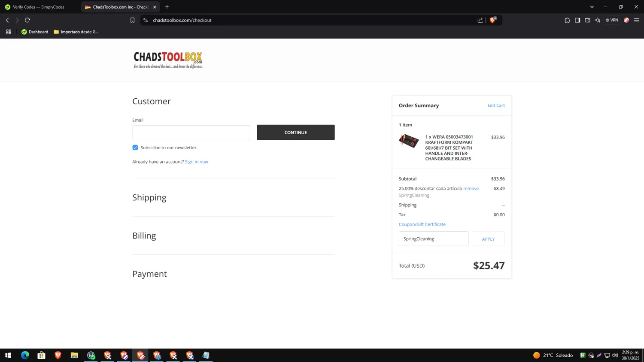Toggle the browser sidebar panel icon
This screenshot has height=362, width=644.
point(577,20)
